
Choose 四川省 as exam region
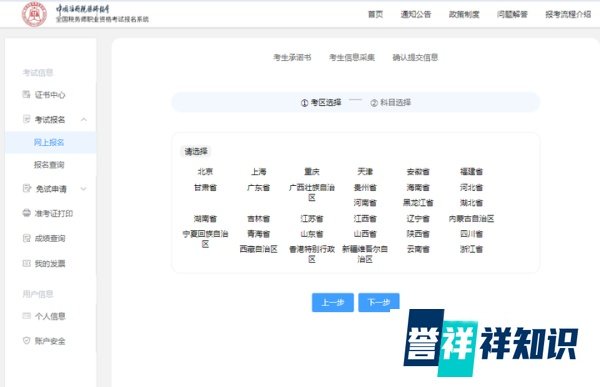click(471, 234)
